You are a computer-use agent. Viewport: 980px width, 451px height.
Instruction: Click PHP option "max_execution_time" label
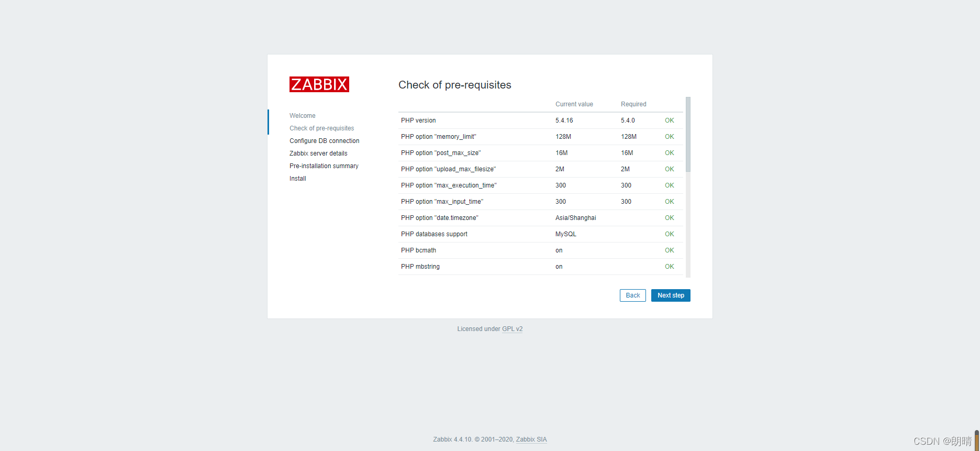pos(449,185)
